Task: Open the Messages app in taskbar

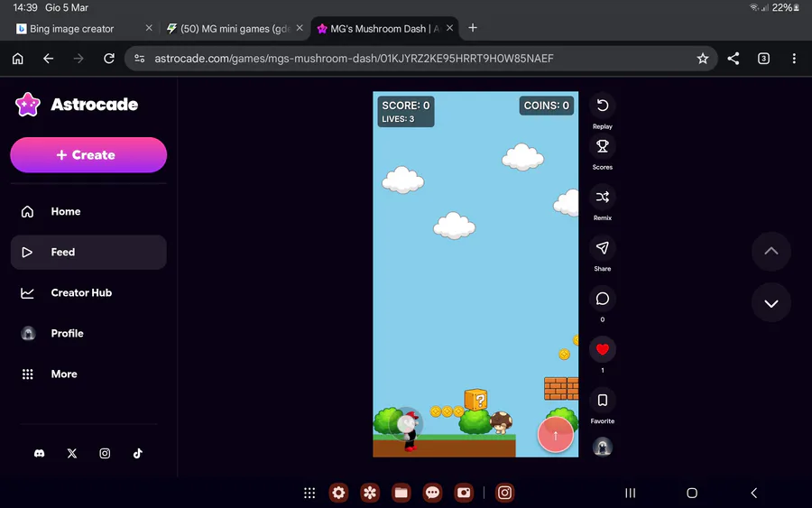Action: click(x=432, y=493)
